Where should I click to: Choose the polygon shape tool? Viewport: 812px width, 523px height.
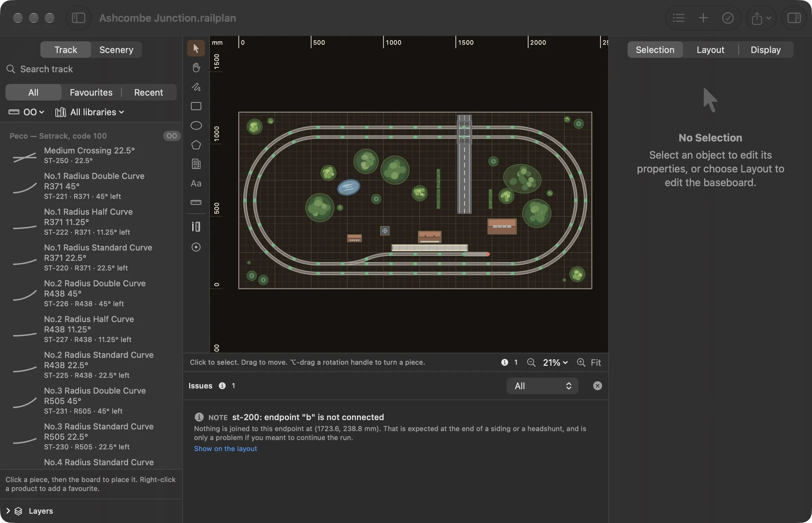point(196,145)
